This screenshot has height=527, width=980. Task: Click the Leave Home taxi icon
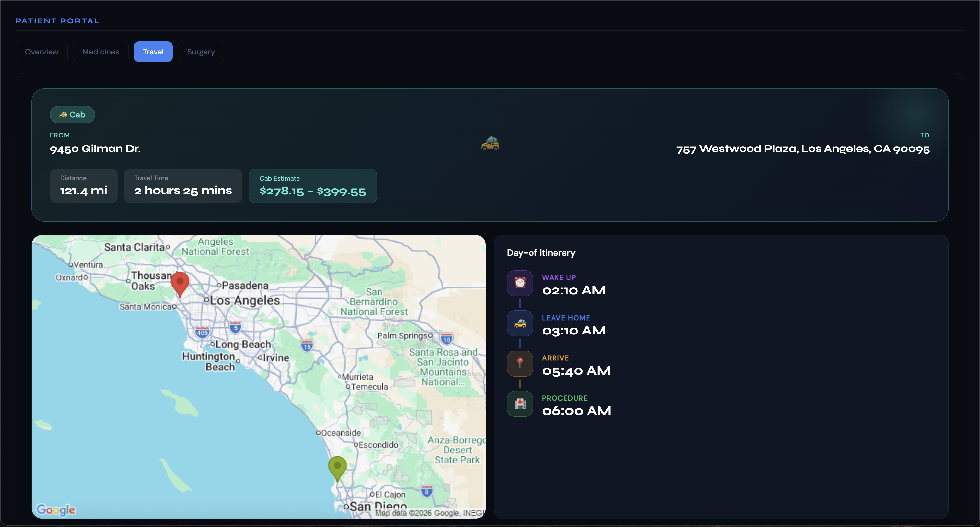click(x=520, y=323)
